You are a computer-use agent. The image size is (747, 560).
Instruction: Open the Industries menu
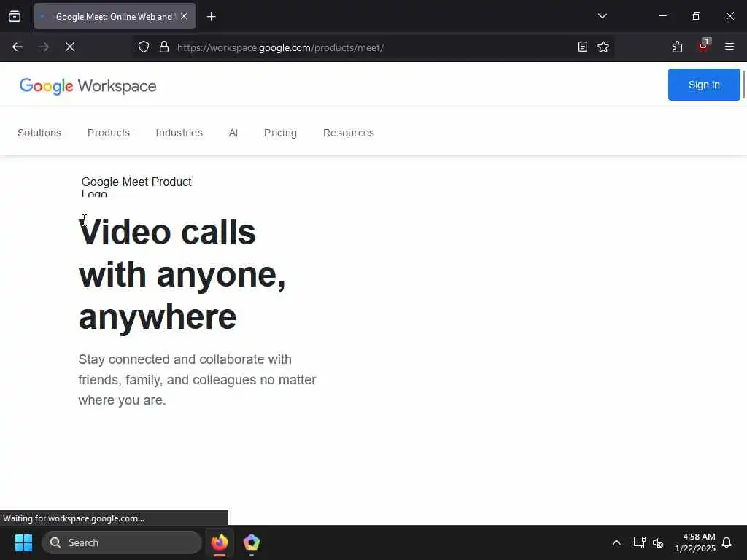click(x=179, y=133)
